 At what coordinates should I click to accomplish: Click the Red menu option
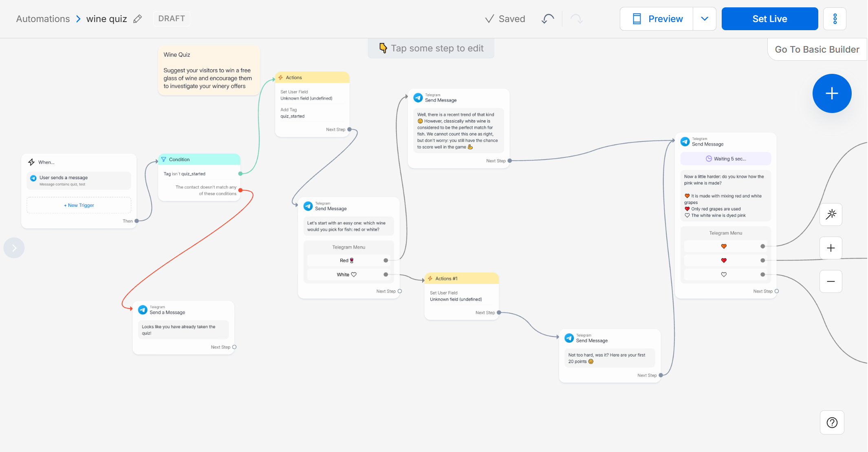coord(348,260)
